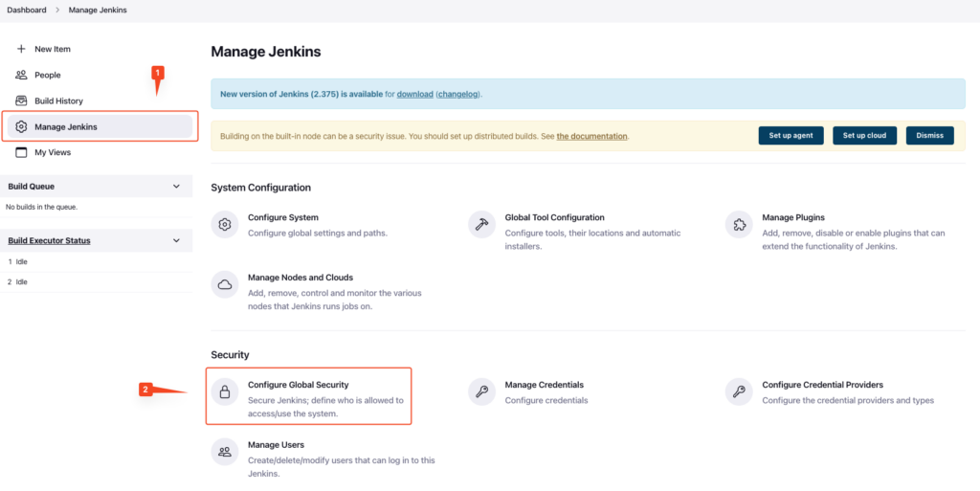Click the People icon in sidebar
980x491 pixels.
pyautogui.click(x=21, y=75)
